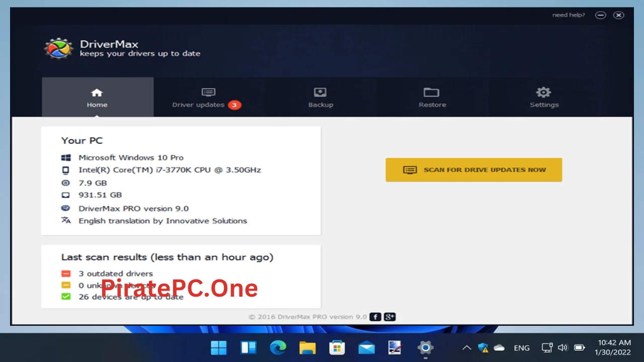Launch Microsoft Edge from taskbar

[x=278, y=347]
